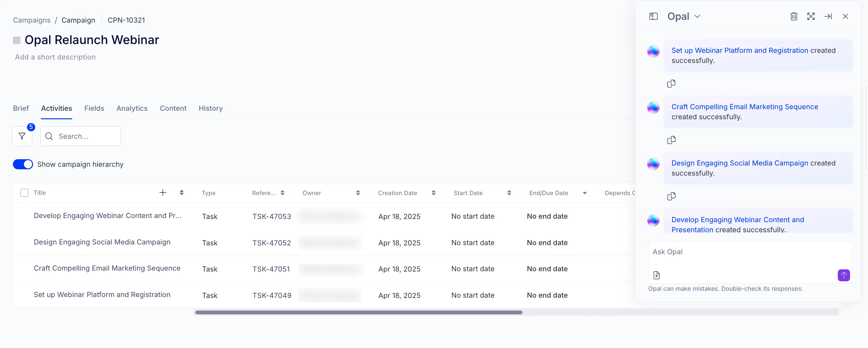The width and height of the screenshot is (868, 348).
Task: Disable Show campaign hierarchy switch
Action: pyautogui.click(x=23, y=164)
